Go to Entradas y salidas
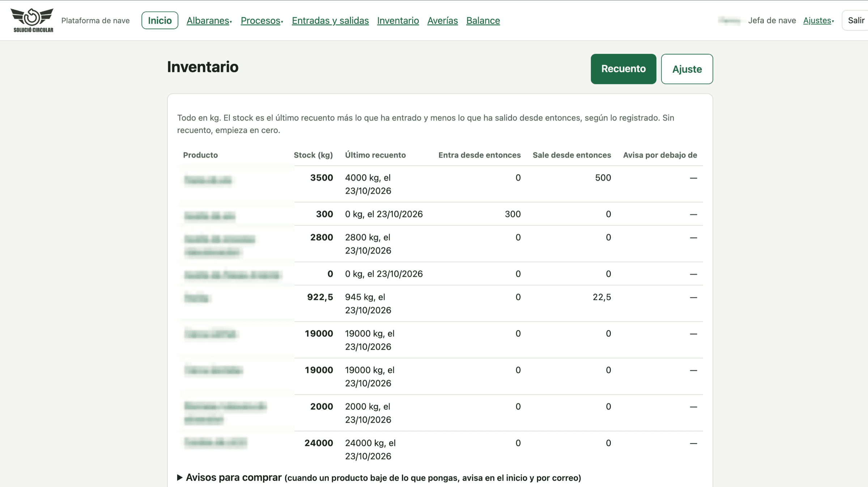This screenshot has height=487, width=868. [330, 21]
